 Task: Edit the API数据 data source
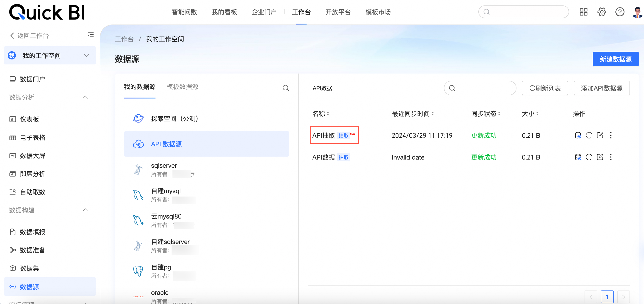(600, 157)
